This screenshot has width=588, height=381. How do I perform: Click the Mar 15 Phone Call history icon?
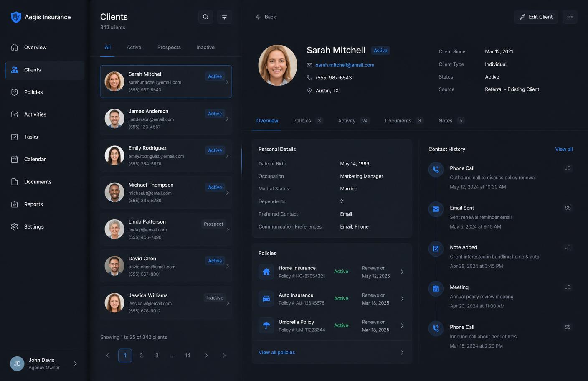click(x=436, y=328)
